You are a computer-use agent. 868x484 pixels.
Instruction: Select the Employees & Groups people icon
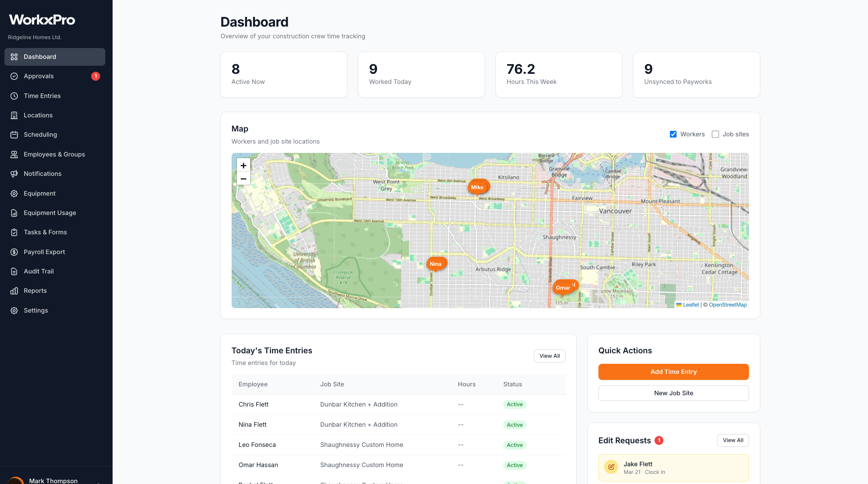(x=14, y=154)
